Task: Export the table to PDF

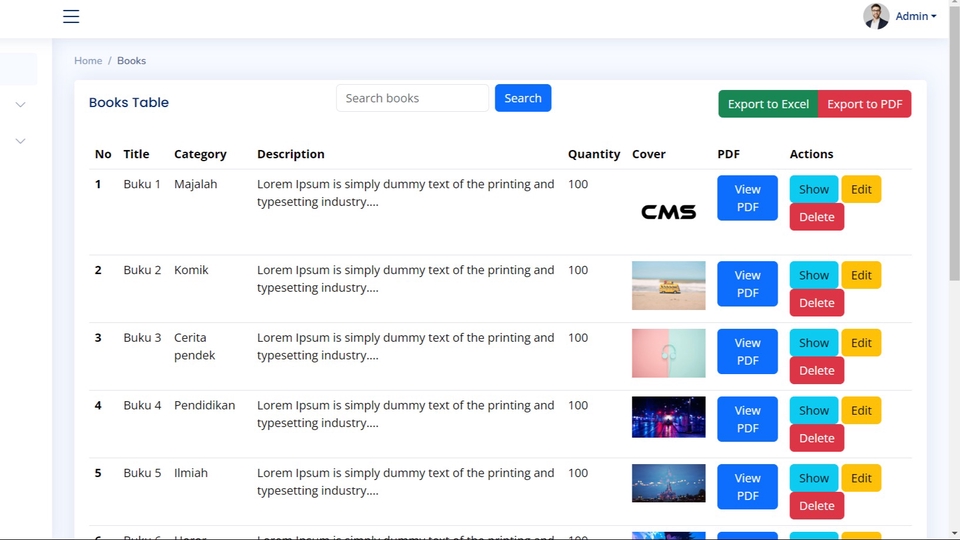Action: click(x=864, y=104)
